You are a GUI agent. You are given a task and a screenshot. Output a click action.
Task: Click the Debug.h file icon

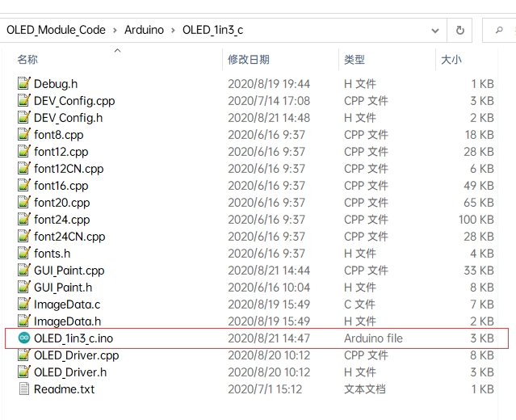tap(24, 84)
